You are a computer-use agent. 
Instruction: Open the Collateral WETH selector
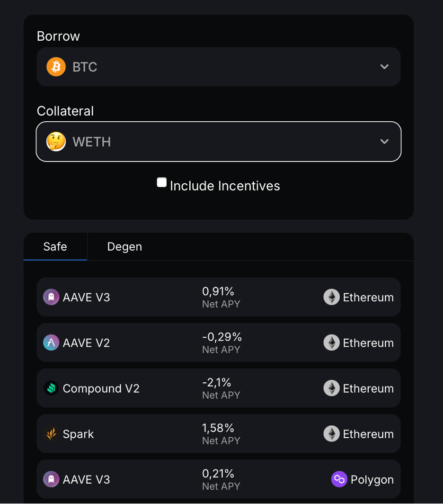(218, 142)
